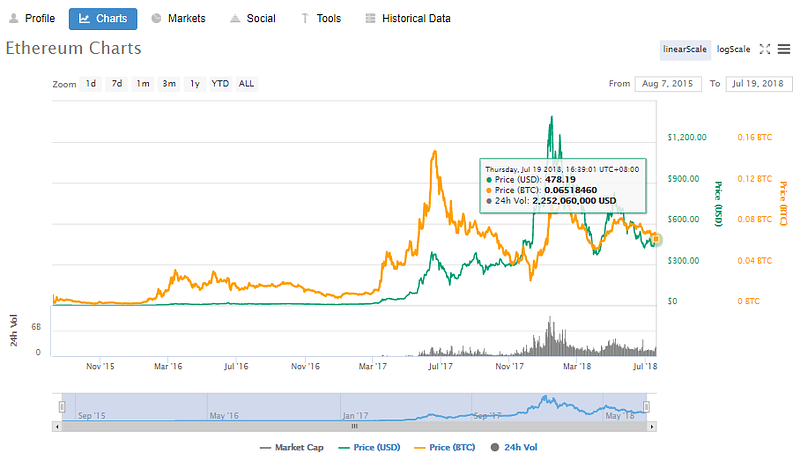Set zoom to 7d
This screenshot has height=462, width=800.
pyautogui.click(x=117, y=84)
